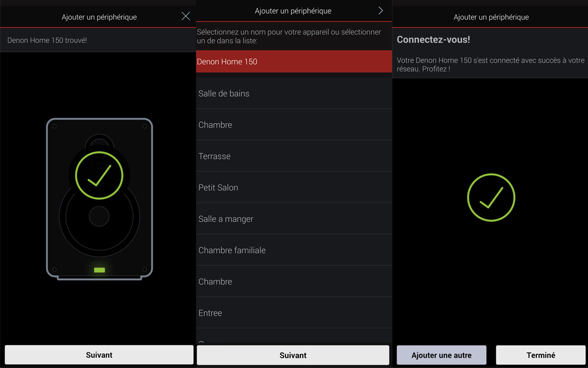The width and height of the screenshot is (588, 368).
Task: Pick Terrasse as the device name
Action: click(x=294, y=156)
